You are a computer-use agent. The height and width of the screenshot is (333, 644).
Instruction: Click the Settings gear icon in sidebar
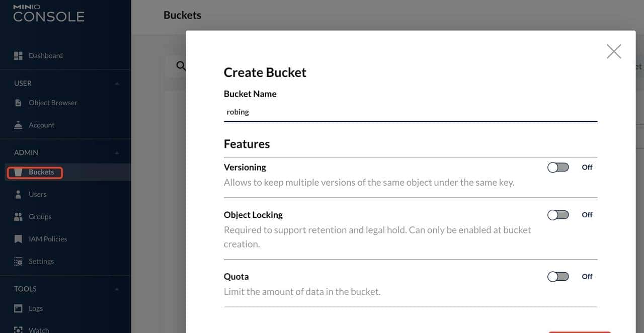pos(18,262)
